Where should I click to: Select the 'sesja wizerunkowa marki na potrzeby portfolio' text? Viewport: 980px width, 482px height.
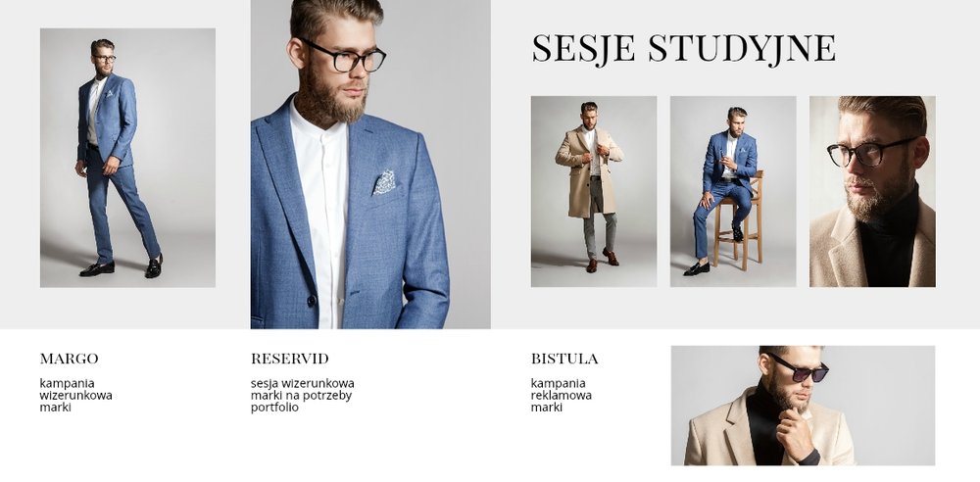tap(303, 395)
